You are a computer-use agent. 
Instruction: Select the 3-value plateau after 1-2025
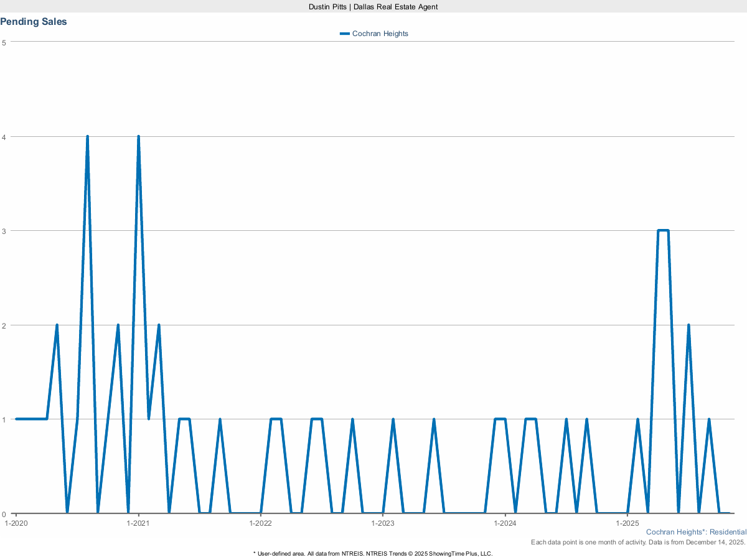663,230
